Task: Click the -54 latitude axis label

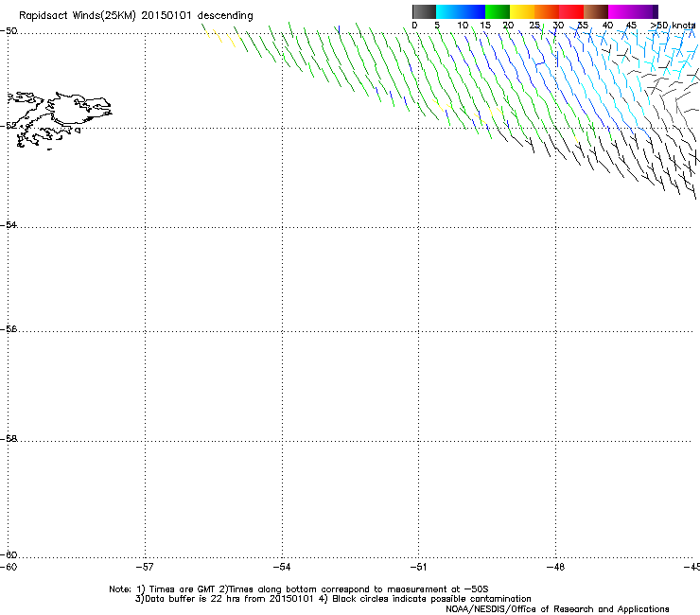Action: pos(9,224)
